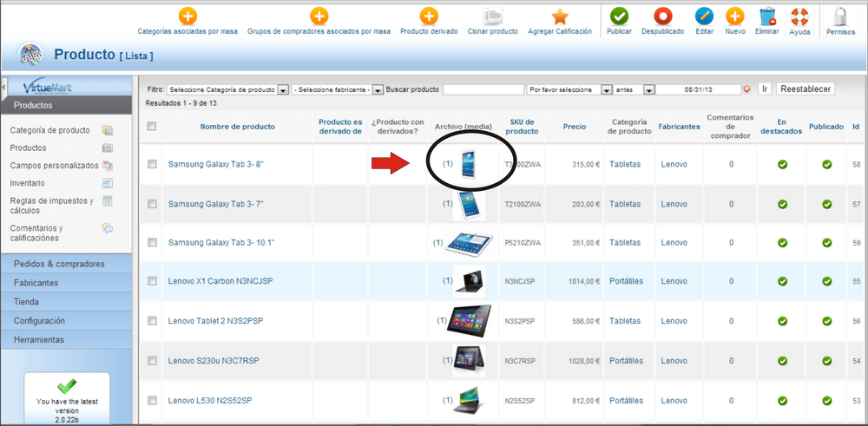Screen dimensions: 868x426
Task: Create a product with Nuevo icon
Action: [734, 16]
